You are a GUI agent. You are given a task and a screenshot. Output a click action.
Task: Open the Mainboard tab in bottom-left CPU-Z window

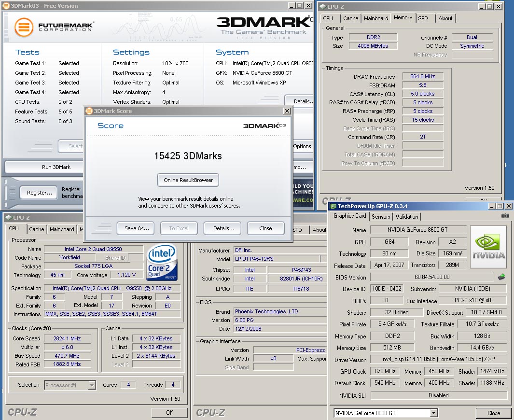click(62, 229)
